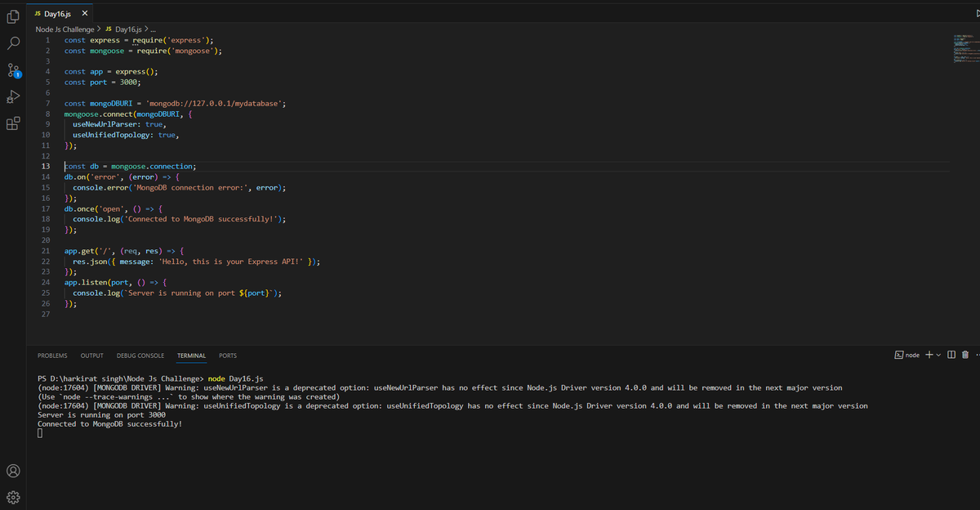Kill the terminal with trash icon
The image size is (980, 510).
(x=965, y=355)
